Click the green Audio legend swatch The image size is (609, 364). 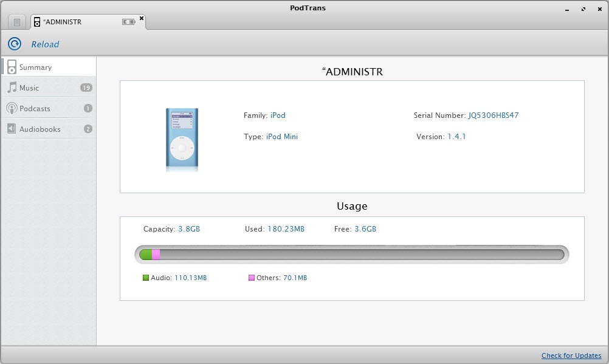[146, 278]
